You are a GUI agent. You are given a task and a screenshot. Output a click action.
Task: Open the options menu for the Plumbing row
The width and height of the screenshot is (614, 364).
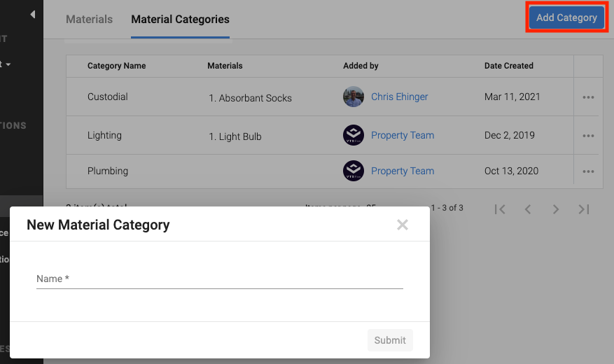pyautogui.click(x=588, y=171)
